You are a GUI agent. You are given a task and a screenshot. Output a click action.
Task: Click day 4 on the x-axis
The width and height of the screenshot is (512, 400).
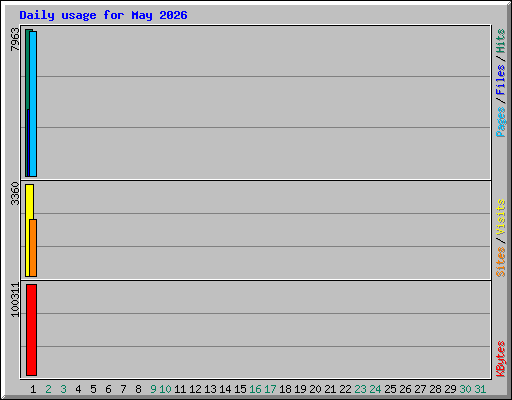tap(78, 389)
